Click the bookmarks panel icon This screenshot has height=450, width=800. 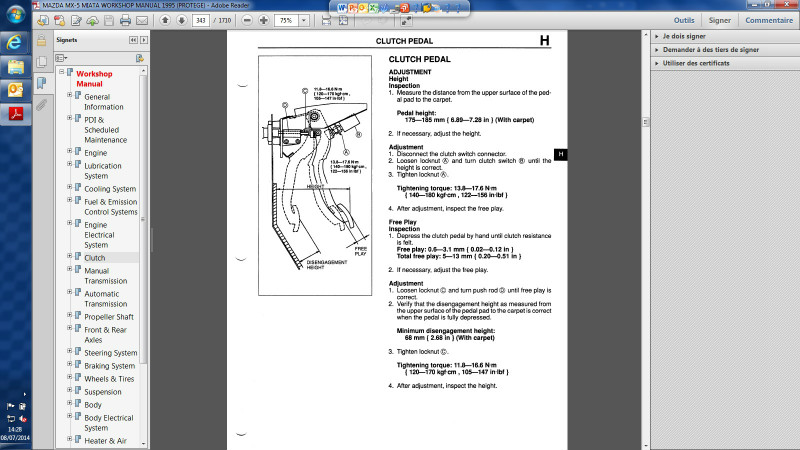coord(41,83)
